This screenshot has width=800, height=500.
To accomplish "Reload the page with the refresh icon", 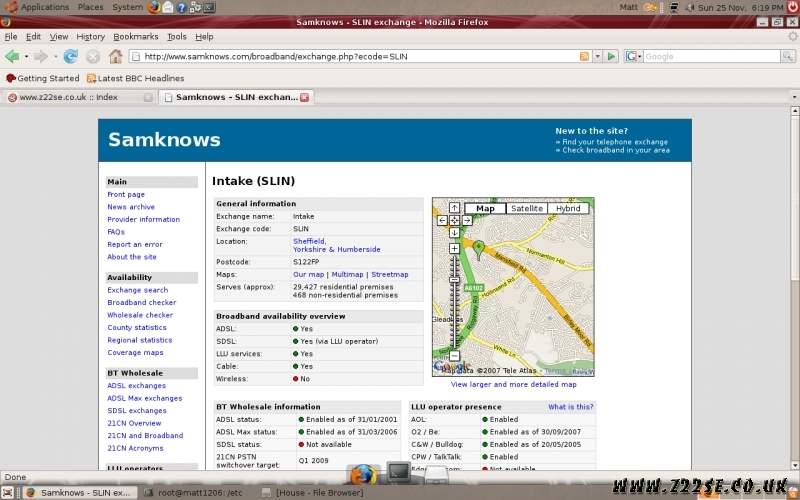I will pos(70,56).
